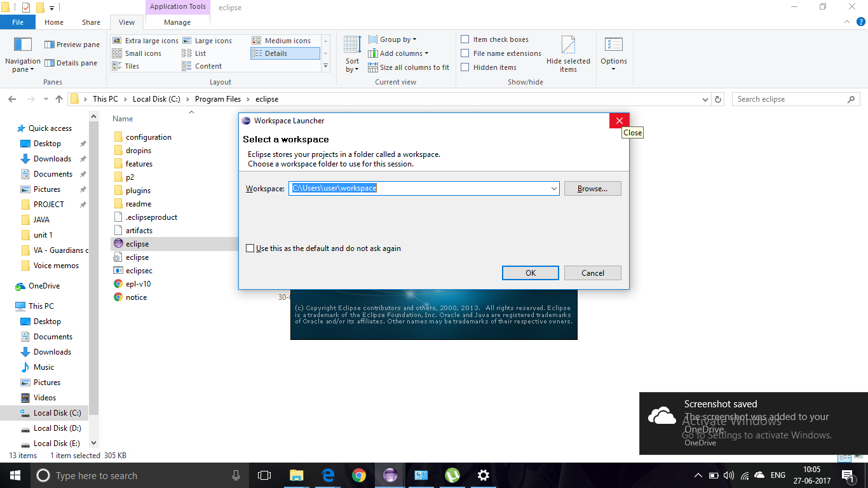Choose Details layout view
Viewport: 868px width, 488px height.
285,53
